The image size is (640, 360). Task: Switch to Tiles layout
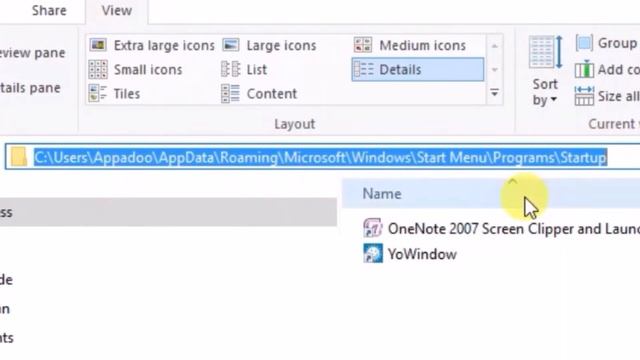tap(114, 94)
